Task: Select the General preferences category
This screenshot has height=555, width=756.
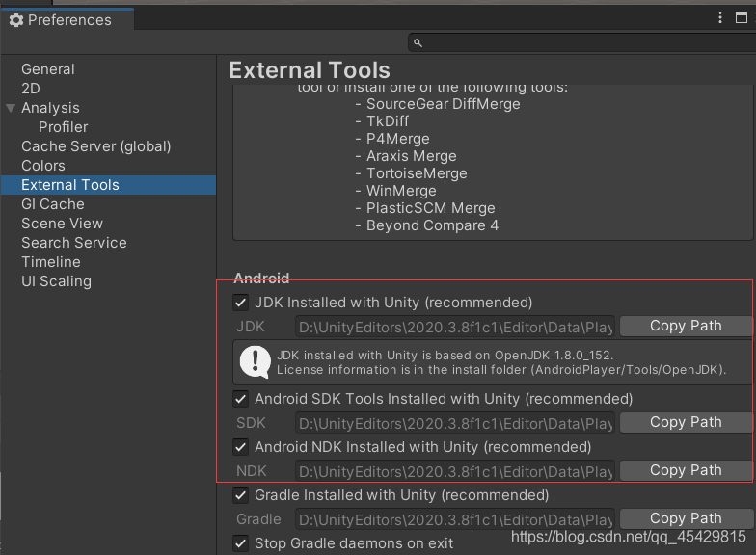Action: click(x=48, y=69)
